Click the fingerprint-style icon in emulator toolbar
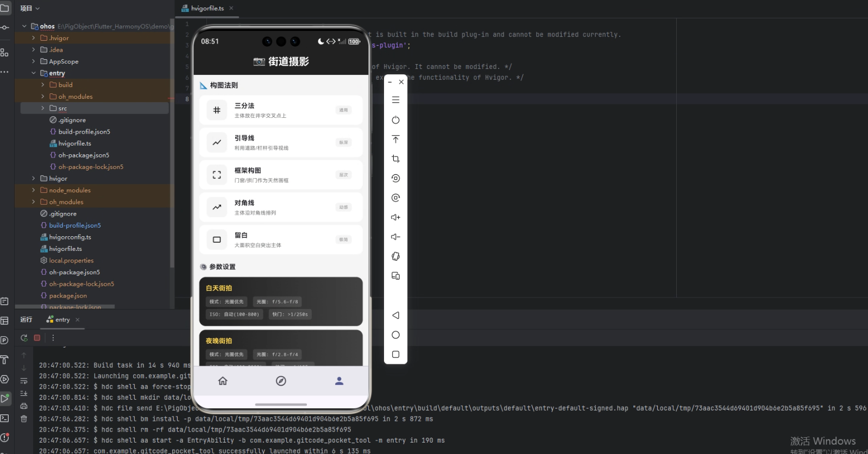Viewport: 868px width, 454px height. click(x=395, y=179)
